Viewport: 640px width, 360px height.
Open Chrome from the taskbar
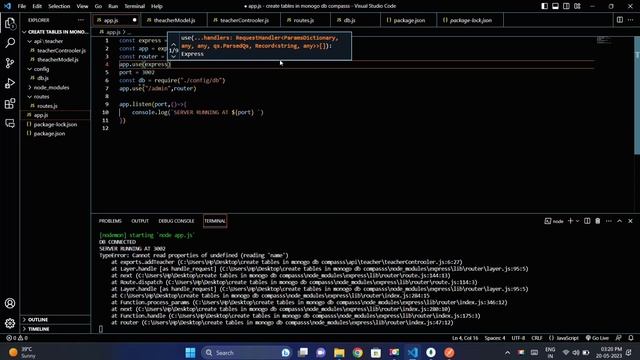(x=358, y=353)
